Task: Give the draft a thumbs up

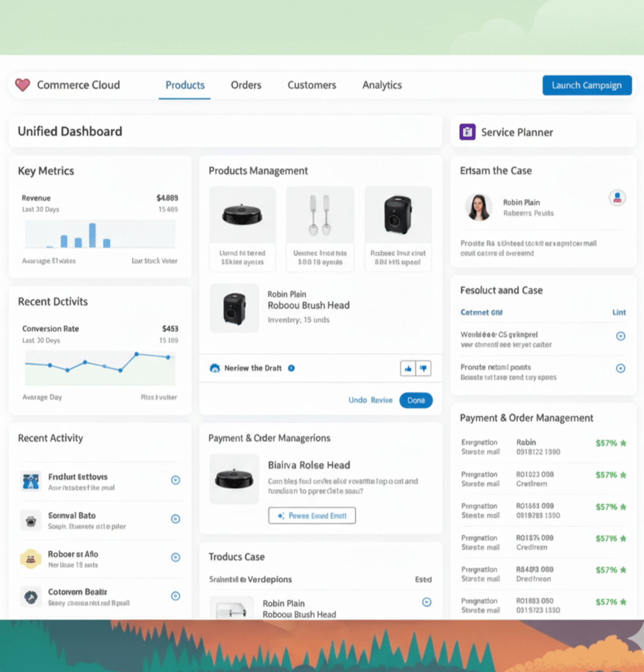Action: pyautogui.click(x=408, y=368)
